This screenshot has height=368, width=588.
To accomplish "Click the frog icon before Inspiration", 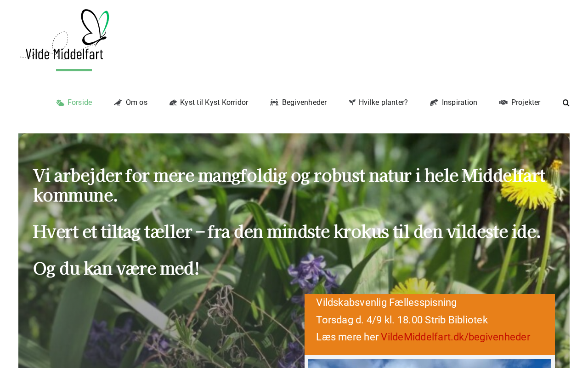I will click(x=434, y=103).
